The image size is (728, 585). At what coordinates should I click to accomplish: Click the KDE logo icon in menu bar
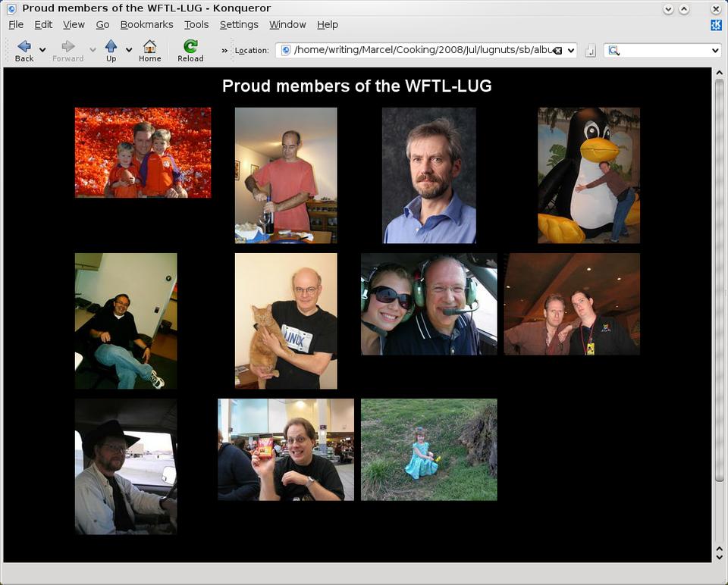coord(716,25)
